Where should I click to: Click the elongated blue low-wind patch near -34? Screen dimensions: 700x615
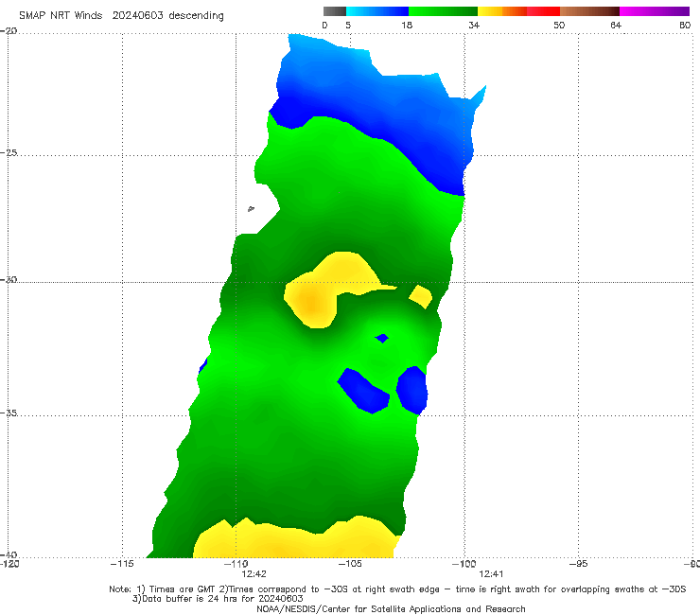tap(364, 391)
